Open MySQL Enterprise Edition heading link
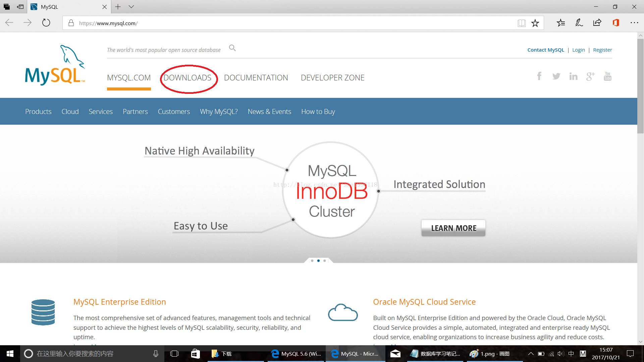The image size is (644, 362). [119, 302]
